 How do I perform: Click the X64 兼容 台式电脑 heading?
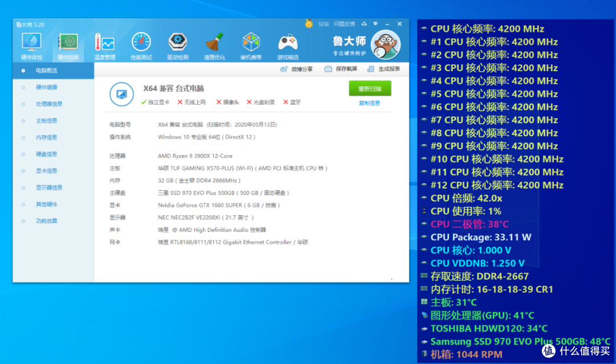tap(173, 89)
